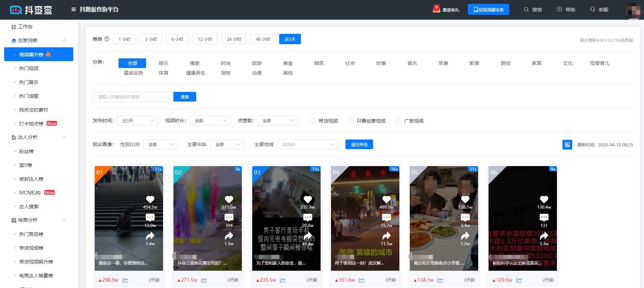This screenshot has width=644, height=288.
Task: Enable the 广告视频 checkbox
Action: (398, 121)
